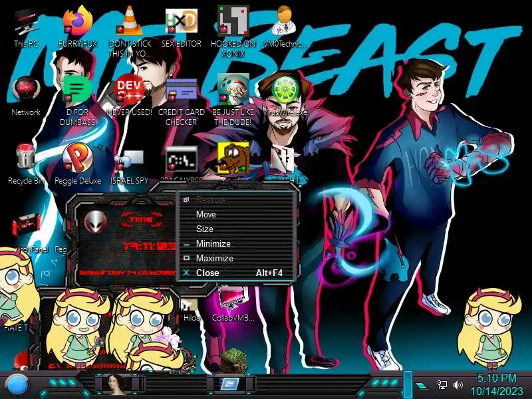Screen dimensions: 532x399
Task: Launch the LimeWire VirusWire.exe icon
Action: click(x=285, y=96)
